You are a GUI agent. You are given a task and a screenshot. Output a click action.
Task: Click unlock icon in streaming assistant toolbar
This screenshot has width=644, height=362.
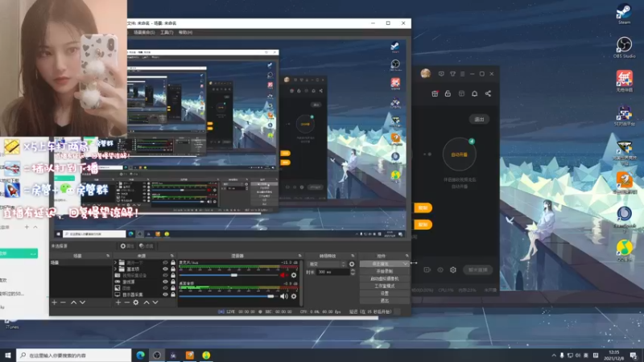click(448, 93)
